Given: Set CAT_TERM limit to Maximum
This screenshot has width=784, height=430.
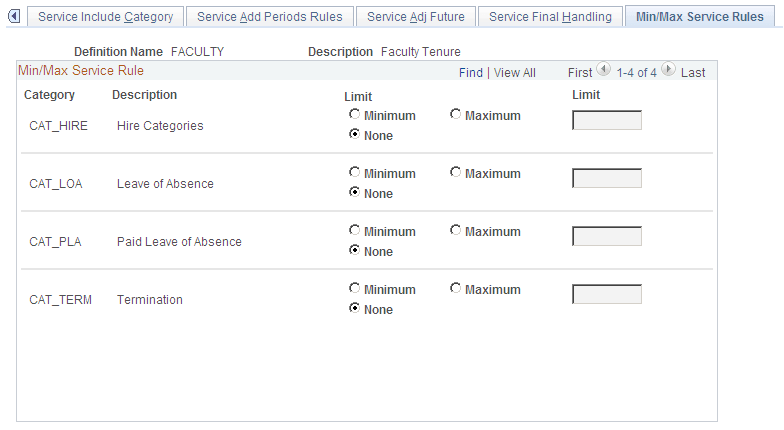Looking at the screenshot, I should point(456,288).
